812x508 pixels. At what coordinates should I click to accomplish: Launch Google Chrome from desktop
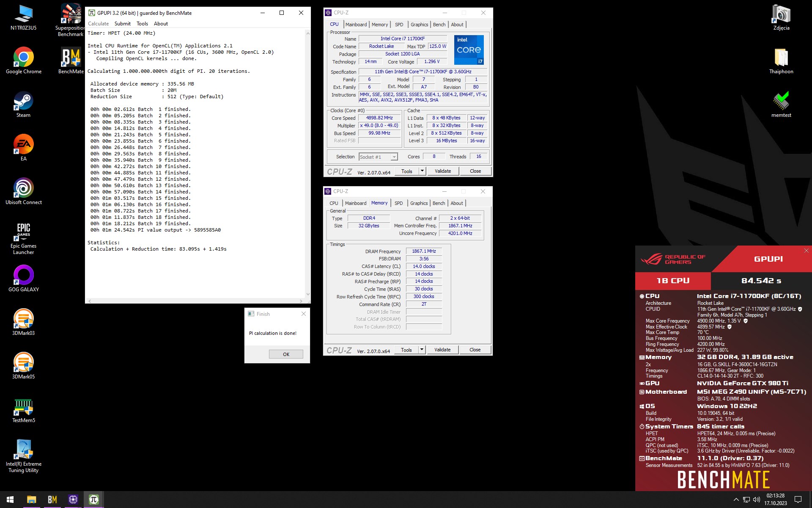tap(24, 61)
